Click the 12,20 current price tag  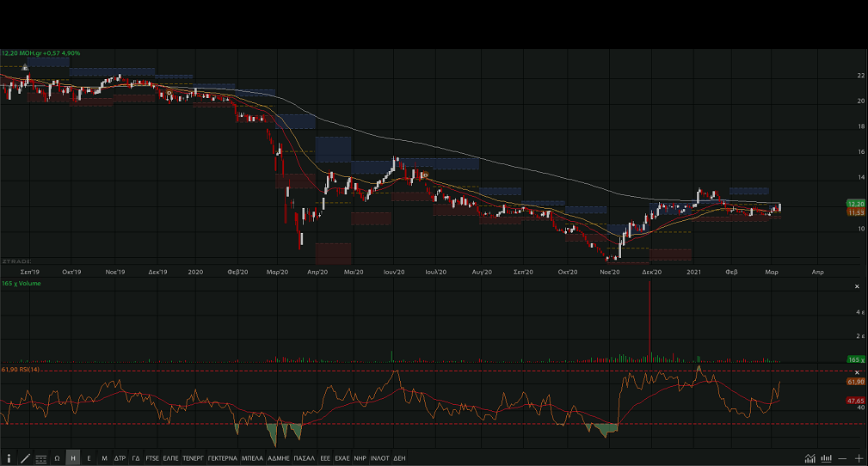point(855,204)
